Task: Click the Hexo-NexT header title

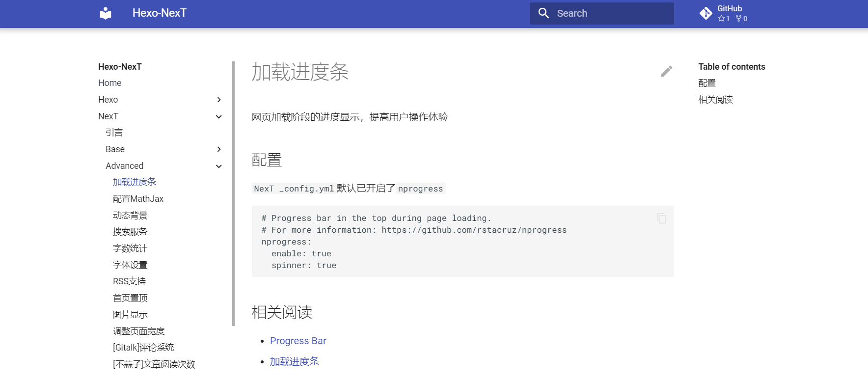Action: [160, 13]
